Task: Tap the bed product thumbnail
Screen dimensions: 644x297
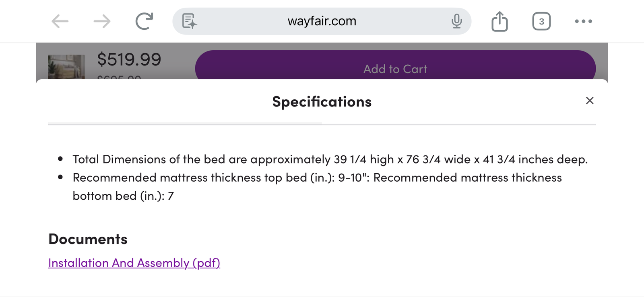Action: pyautogui.click(x=66, y=67)
